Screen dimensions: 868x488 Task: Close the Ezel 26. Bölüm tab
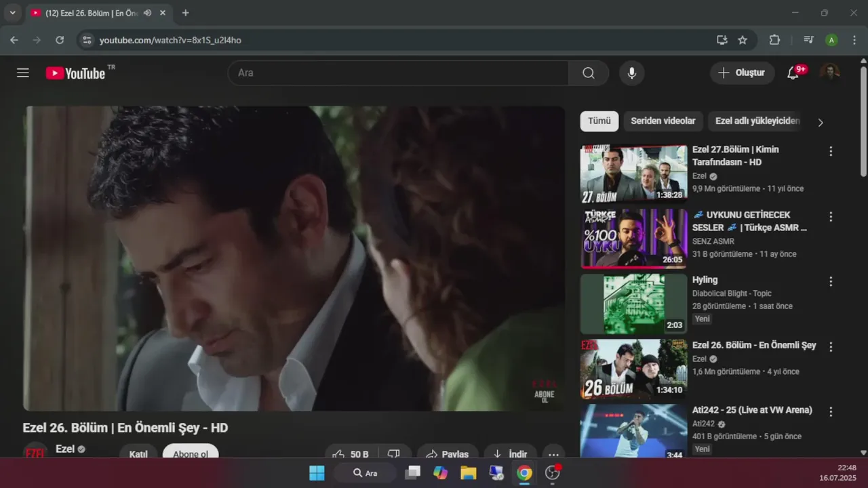click(x=163, y=13)
